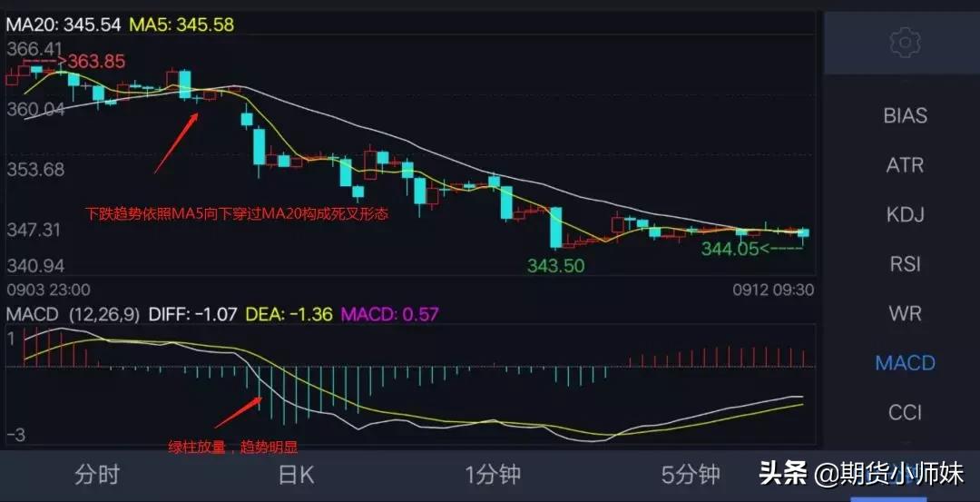Screen dimensions: 980x502
Task: Click the 360.04 price axis label
Action: click(x=35, y=110)
